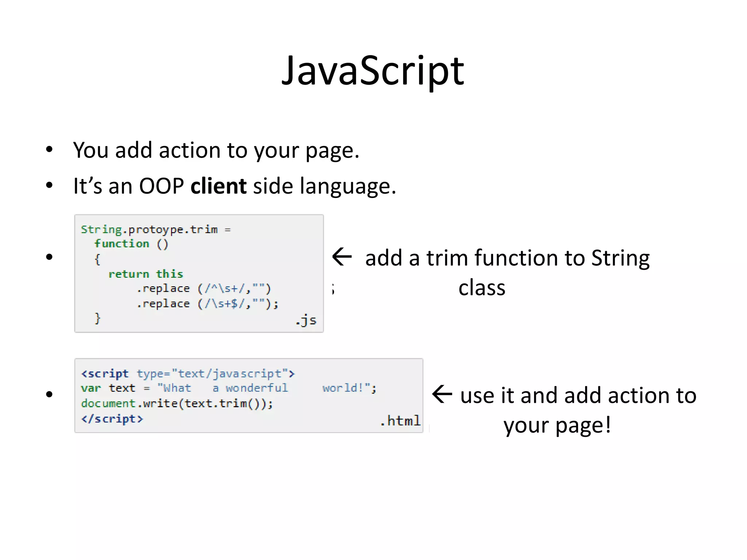Click the '.js' file label
Viewport: 747px width, 560px height.
pos(306,320)
